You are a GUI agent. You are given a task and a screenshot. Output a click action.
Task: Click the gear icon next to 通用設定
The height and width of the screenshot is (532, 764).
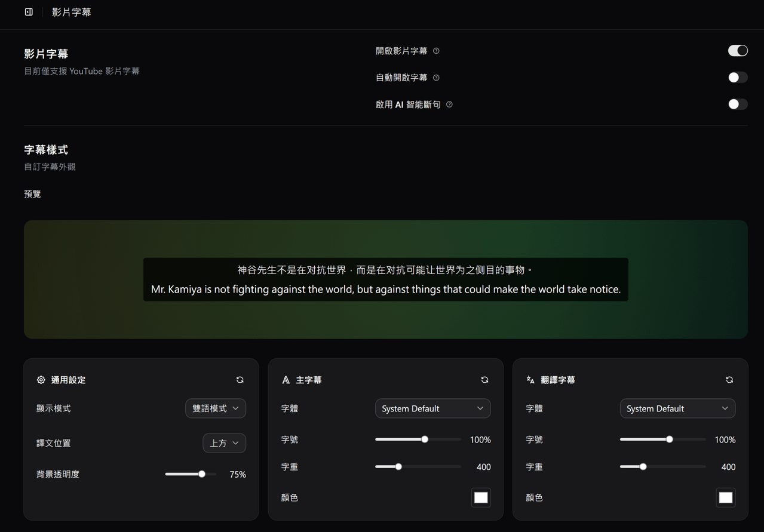[41, 380]
